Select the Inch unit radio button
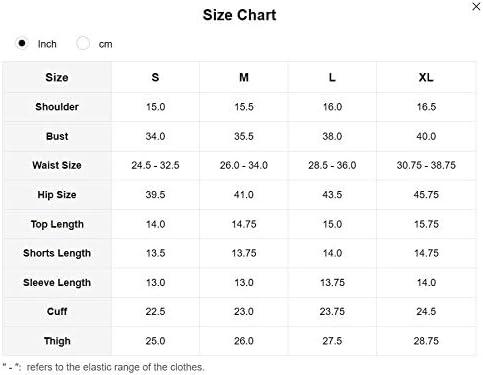Screen dimensions: 483x375 22,43
